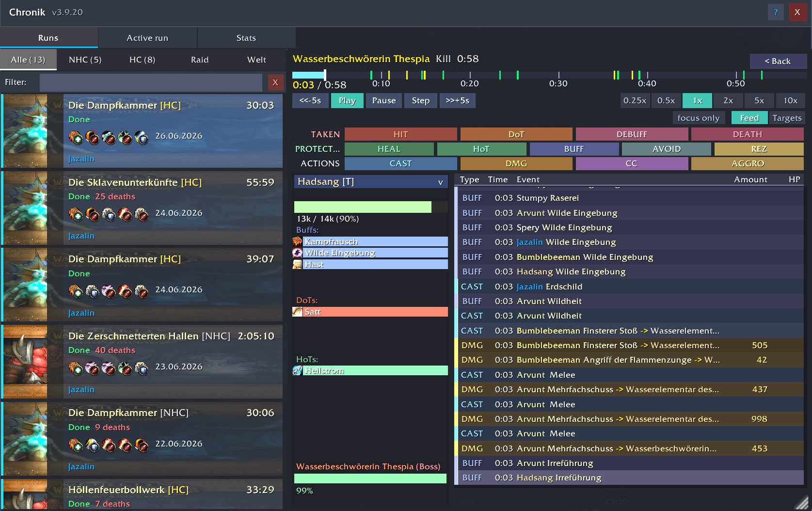The width and height of the screenshot is (812, 511).
Task: Focus the Filter text input field
Action: (x=151, y=82)
